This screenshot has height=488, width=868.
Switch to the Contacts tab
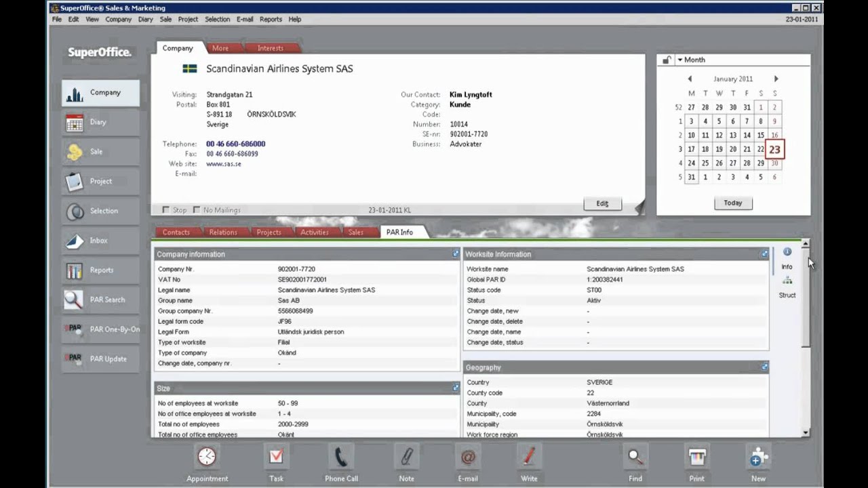pos(176,232)
